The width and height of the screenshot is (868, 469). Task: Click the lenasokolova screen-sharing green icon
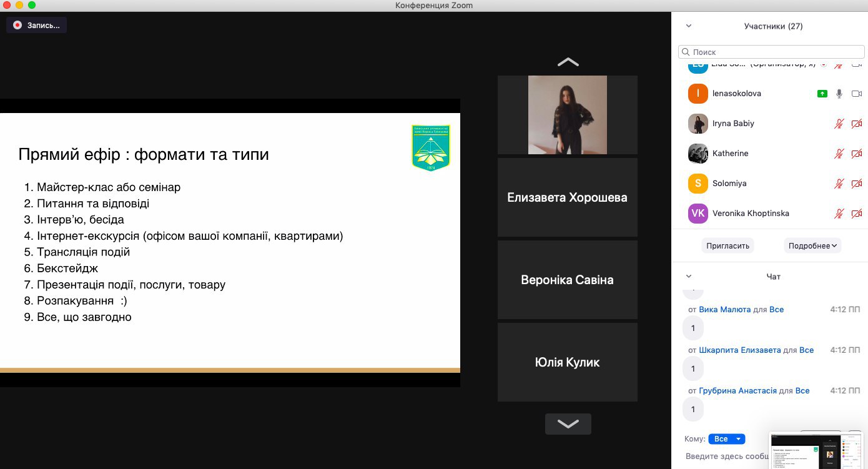tap(822, 94)
